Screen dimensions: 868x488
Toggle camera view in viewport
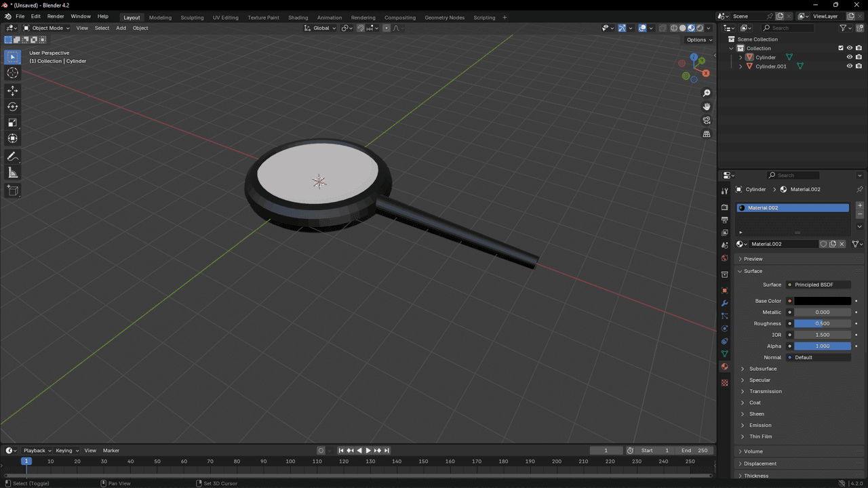[x=707, y=121]
